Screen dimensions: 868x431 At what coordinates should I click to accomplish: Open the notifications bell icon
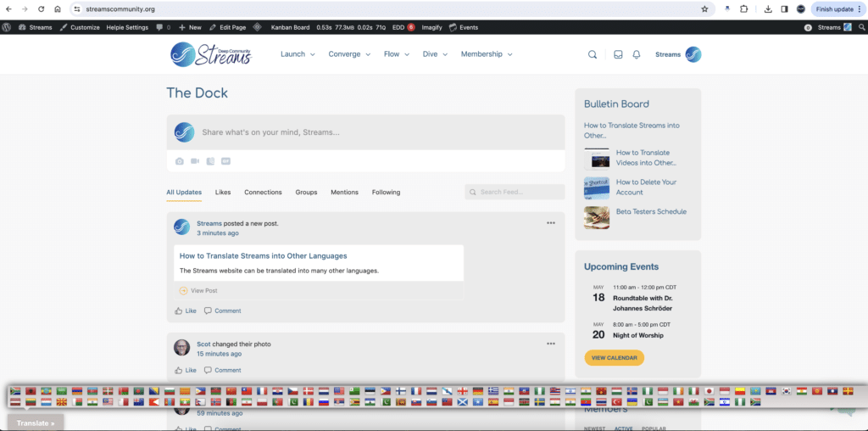[637, 54]
